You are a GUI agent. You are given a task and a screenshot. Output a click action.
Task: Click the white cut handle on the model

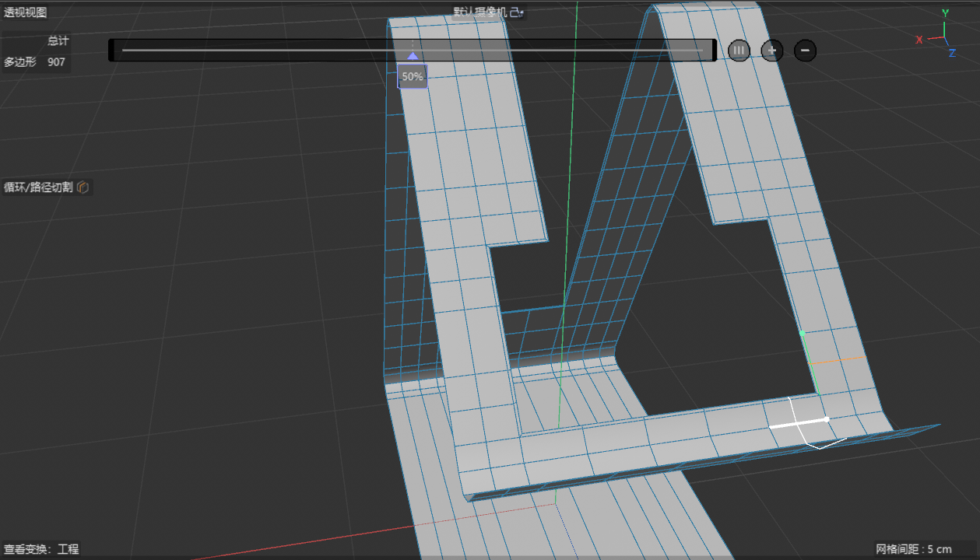[799, 423]
